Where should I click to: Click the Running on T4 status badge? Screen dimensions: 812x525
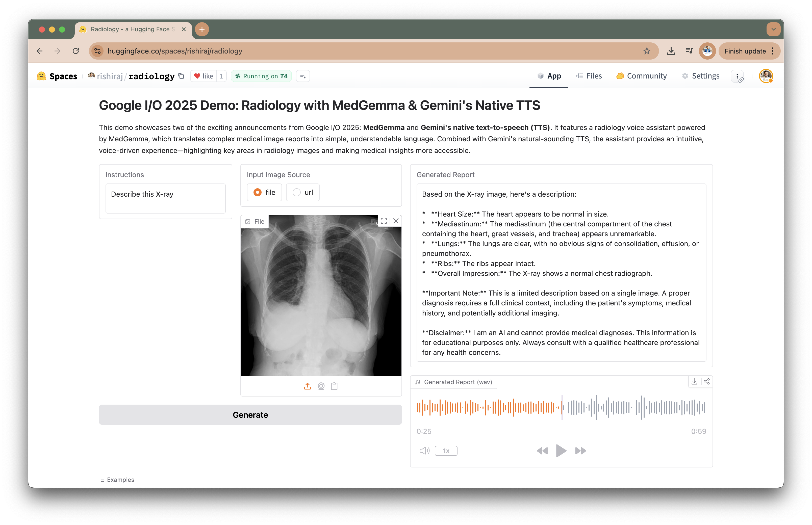[261, 76]
